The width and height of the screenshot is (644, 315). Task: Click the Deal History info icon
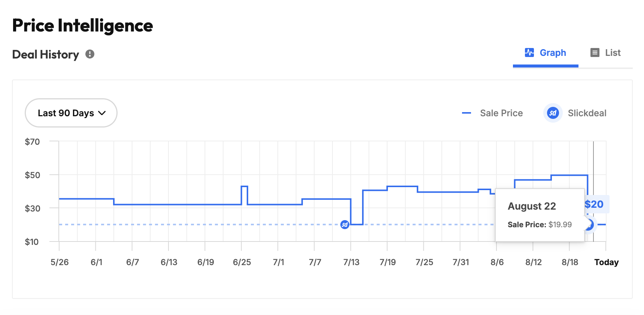coord(90,54)
